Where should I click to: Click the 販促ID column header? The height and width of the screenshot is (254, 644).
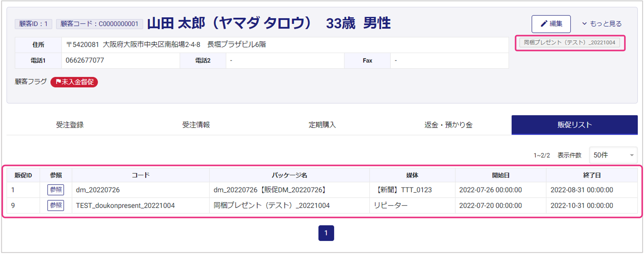pos(23,175)
